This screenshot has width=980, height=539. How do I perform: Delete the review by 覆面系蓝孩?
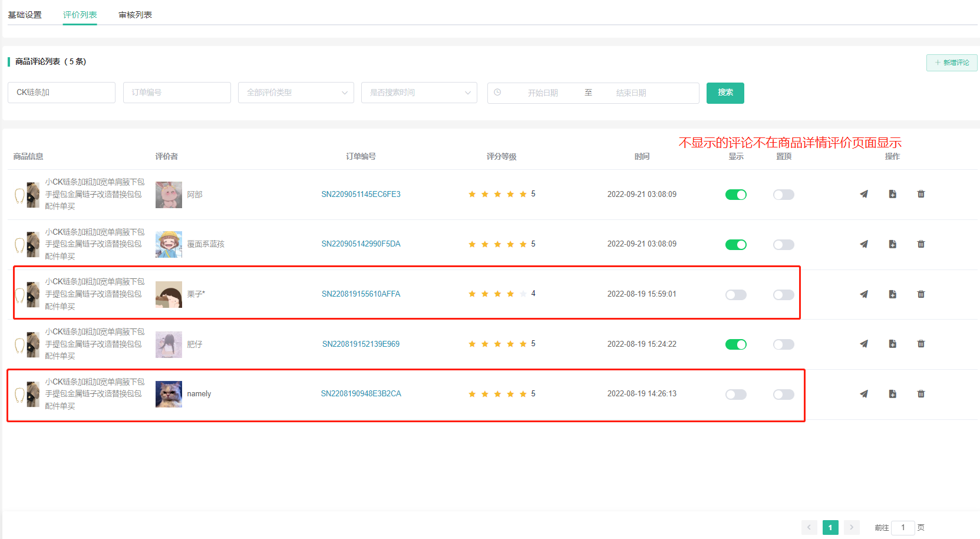[x=921, y=244]
